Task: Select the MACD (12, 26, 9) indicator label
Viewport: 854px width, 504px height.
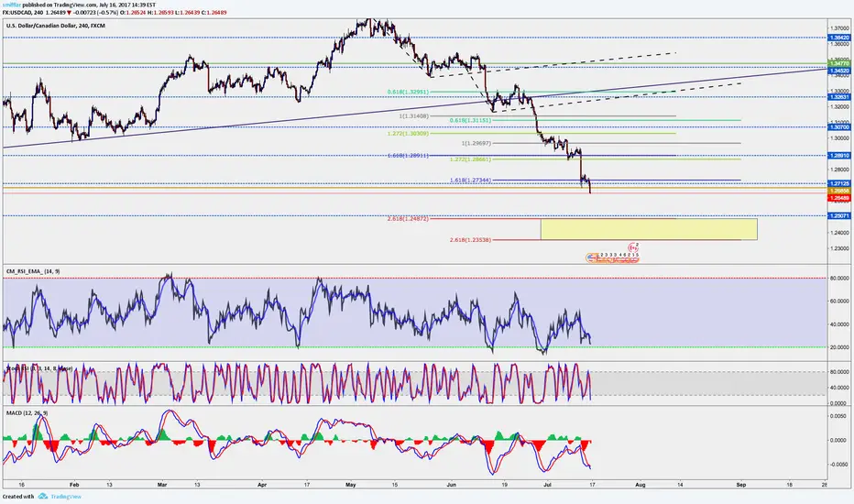Action: 27,413
